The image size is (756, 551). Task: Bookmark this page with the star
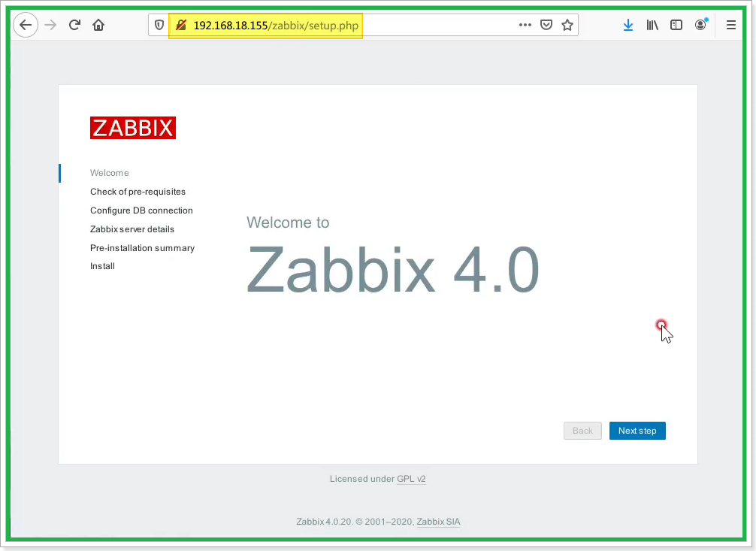567,25
